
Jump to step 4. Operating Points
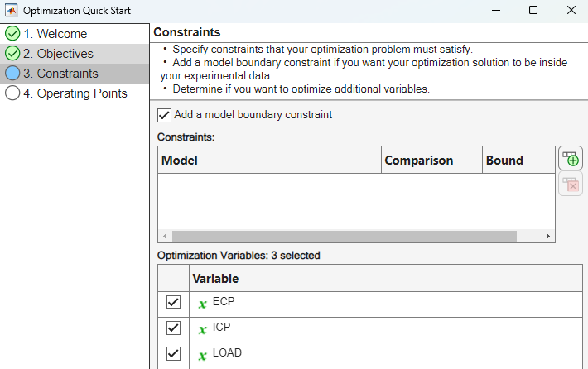75,93
